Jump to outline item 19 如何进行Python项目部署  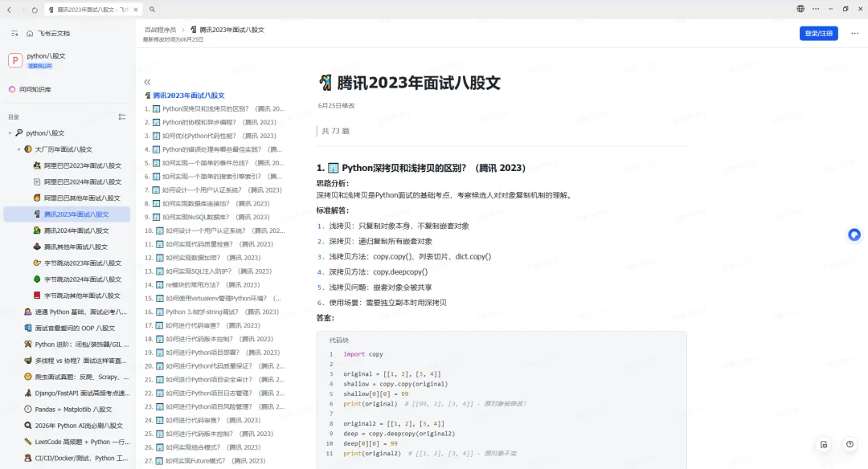pos(212,353)
